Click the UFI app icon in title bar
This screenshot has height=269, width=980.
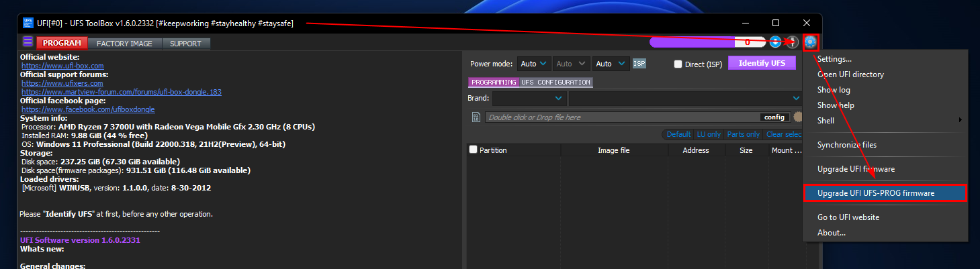point(28,23)
